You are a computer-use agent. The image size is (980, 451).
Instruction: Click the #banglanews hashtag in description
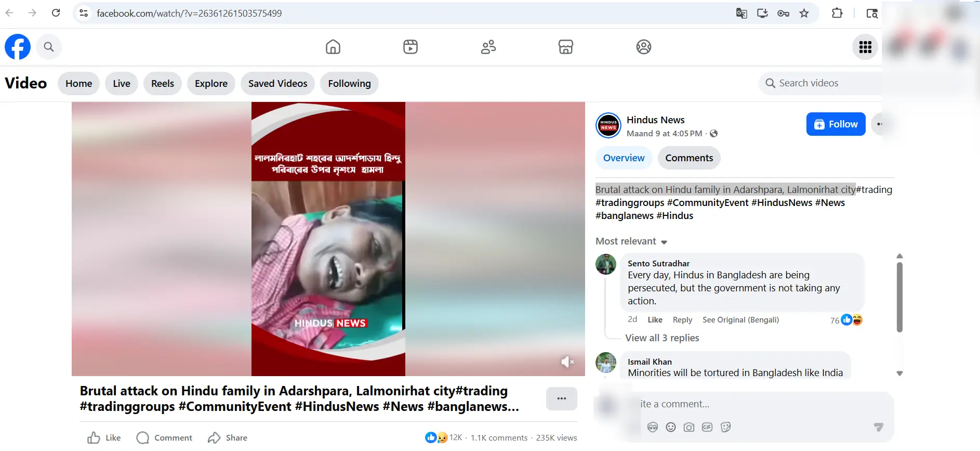tap(625, 216)
